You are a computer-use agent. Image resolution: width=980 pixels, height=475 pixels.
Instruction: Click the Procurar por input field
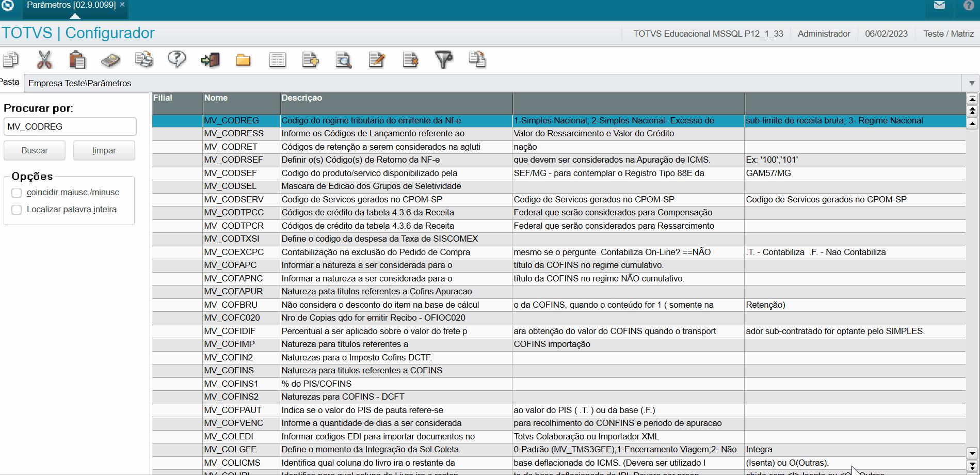coord(70,126)
